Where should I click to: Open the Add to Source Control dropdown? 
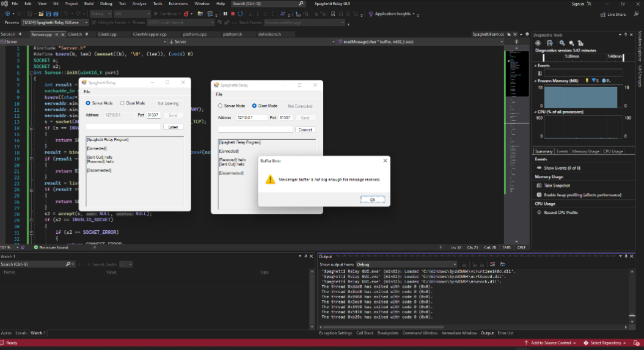pyautogui.click(x=550, y=343)
